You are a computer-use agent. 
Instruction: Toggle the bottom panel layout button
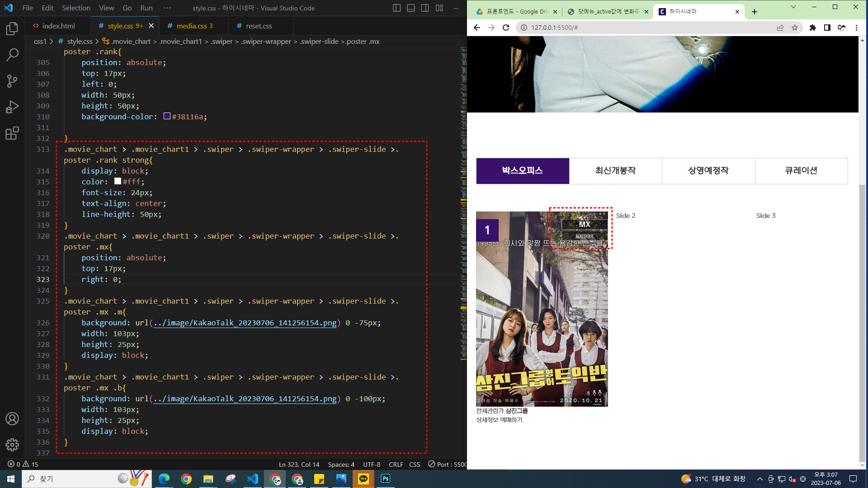click(x=410, y=8)
